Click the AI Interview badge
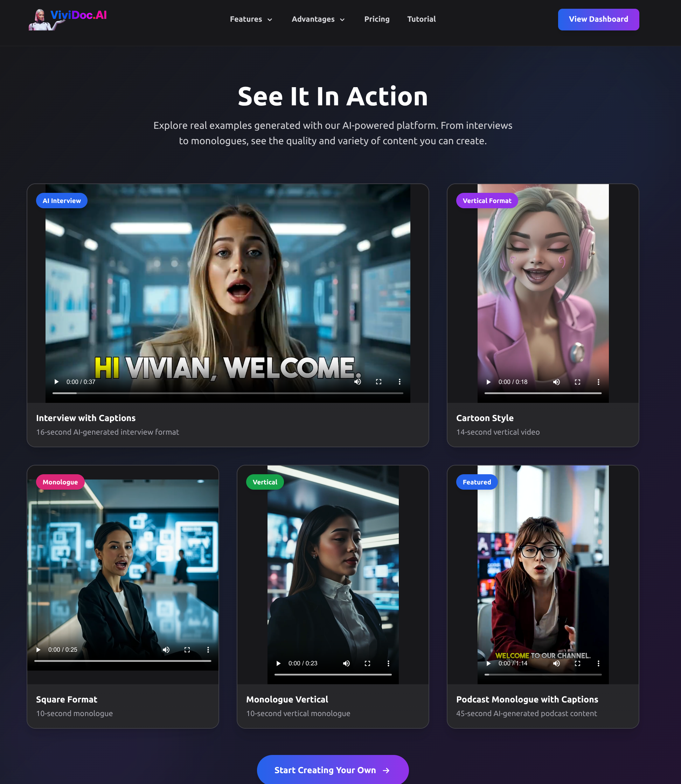Image resolution: width=681 pixels, height=784 pixels. click(x=62, y=200)
